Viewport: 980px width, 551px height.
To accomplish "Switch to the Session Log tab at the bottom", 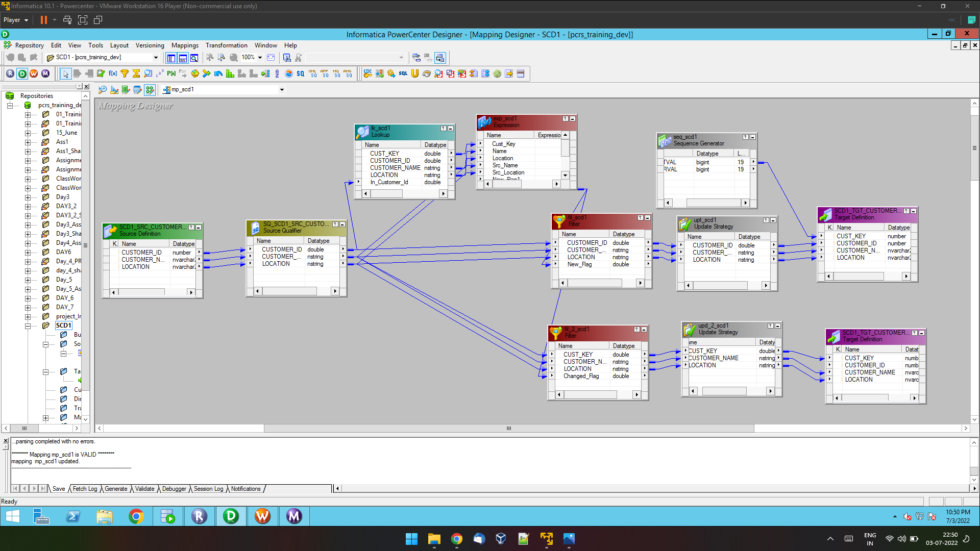I will click(208, 488).
